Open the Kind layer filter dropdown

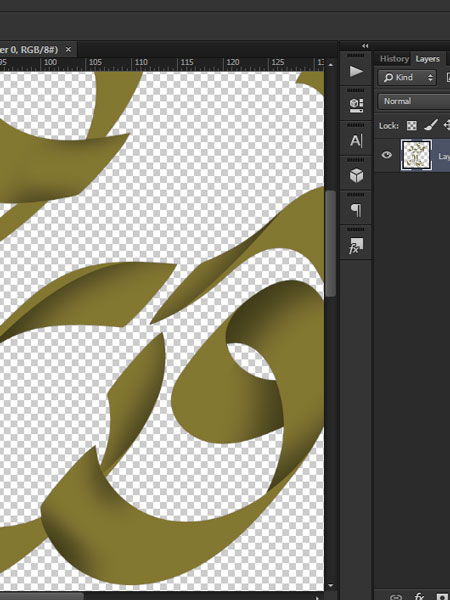(x=407, y=78)
